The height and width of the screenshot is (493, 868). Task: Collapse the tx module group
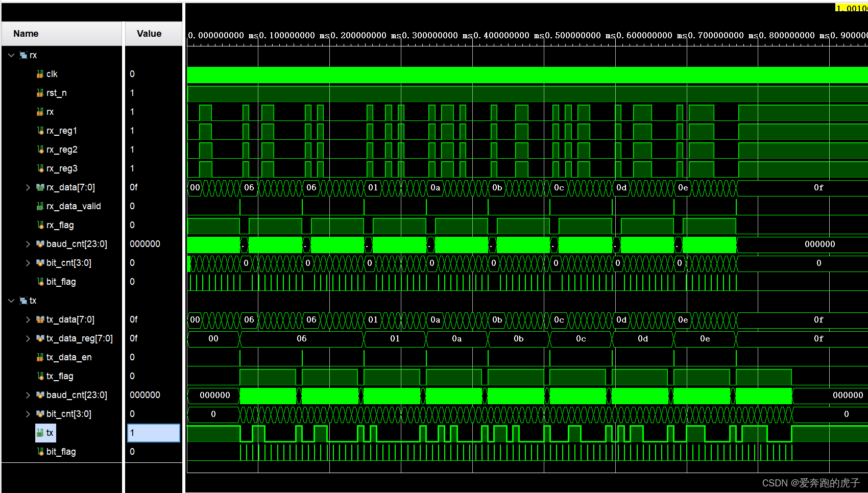pos(11,301)
